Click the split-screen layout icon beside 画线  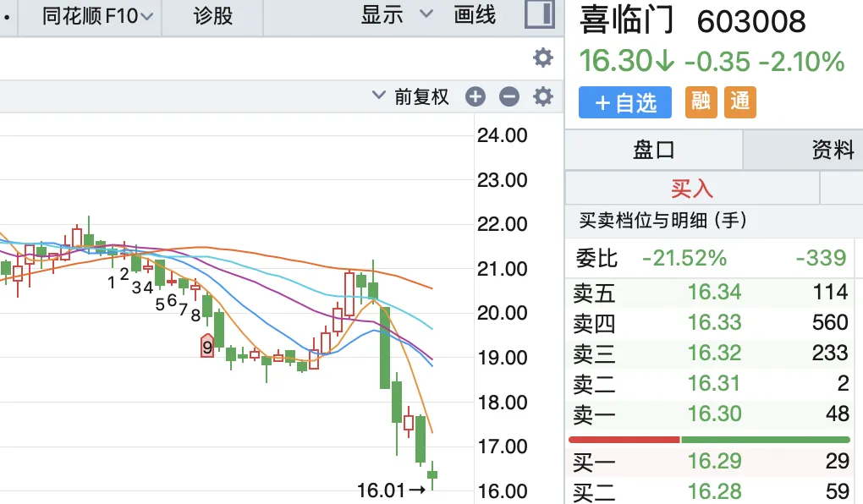(x=538, y=14)
